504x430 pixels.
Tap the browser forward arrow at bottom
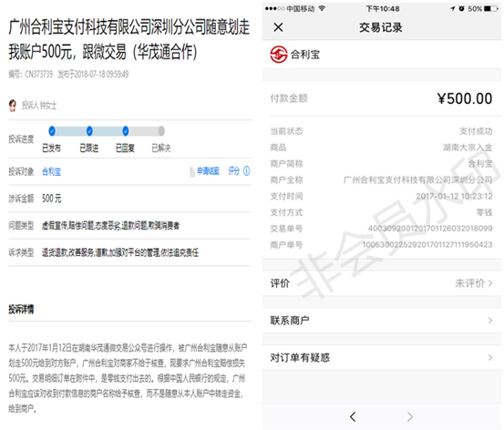point(410,417)
